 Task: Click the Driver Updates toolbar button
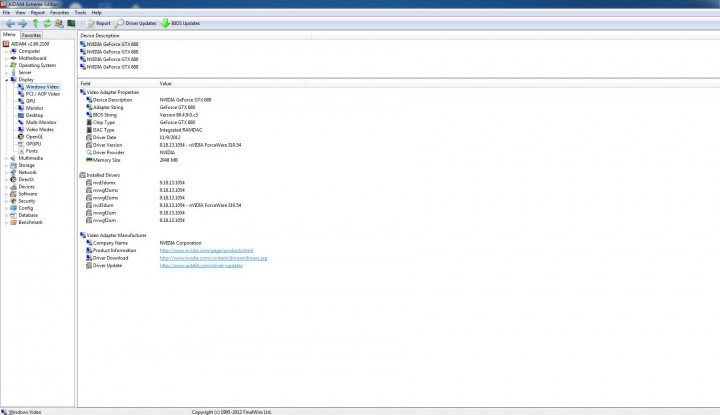(x=136, y=23)
